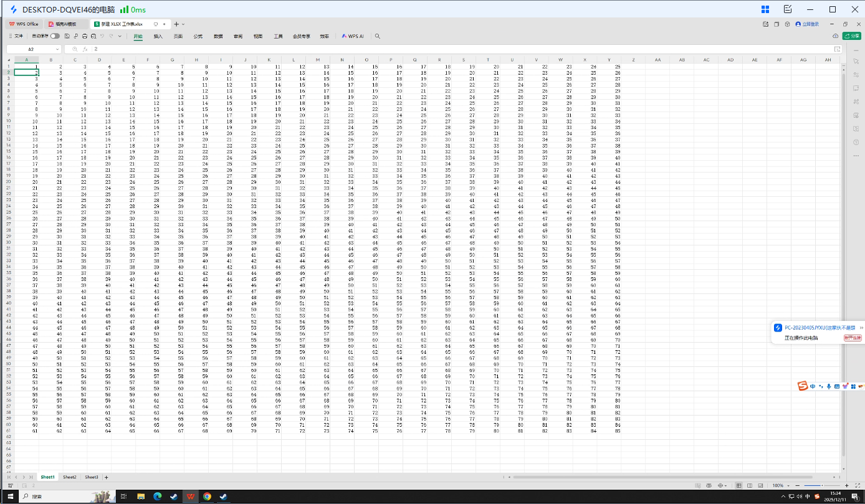The image size is (865, 504).
Task: Click the zoom in plus icon
Action: coord(847,485)
